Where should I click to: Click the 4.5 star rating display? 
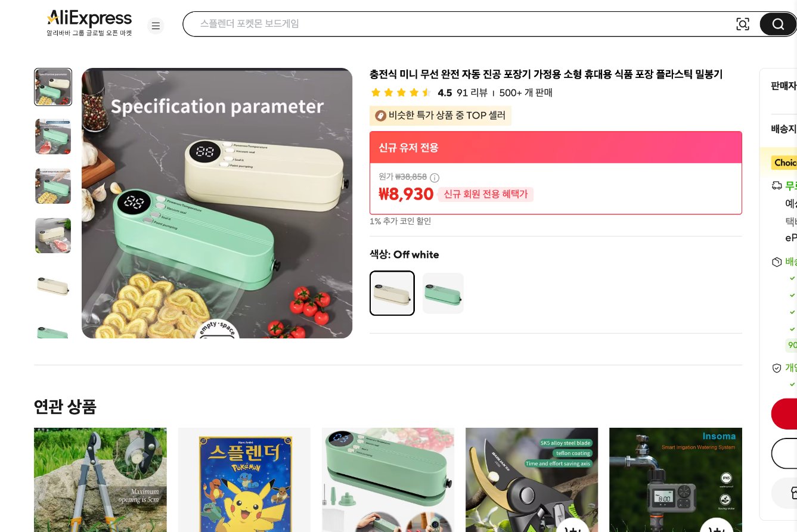(401, 92)
